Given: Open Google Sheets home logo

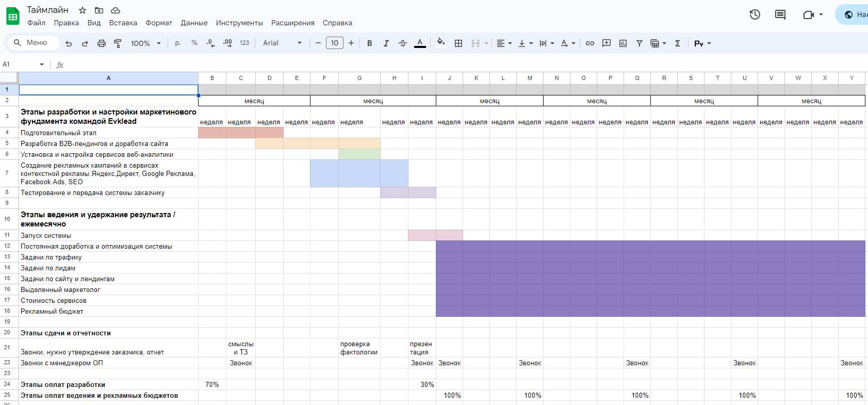Looking at the screenshot, I should point(13,16).
